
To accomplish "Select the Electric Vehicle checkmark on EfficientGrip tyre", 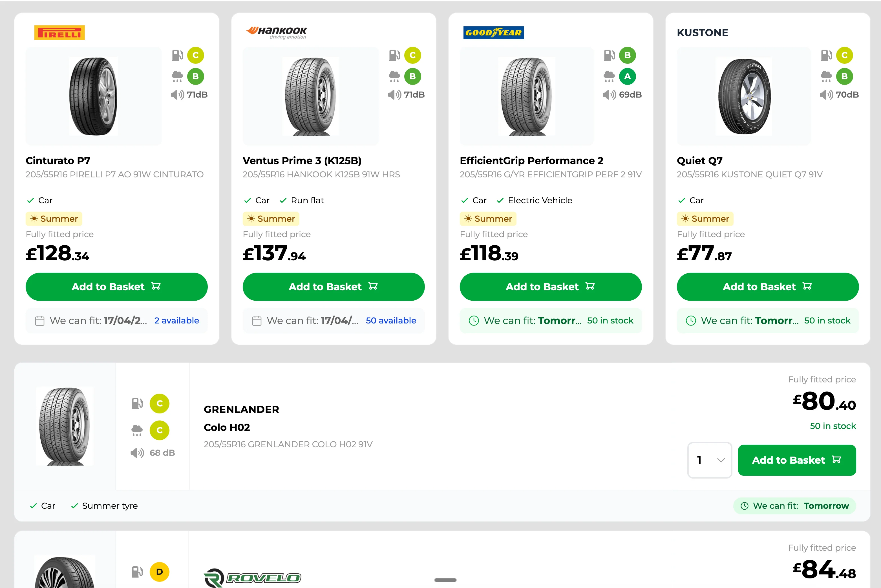I will pos(500,200).
